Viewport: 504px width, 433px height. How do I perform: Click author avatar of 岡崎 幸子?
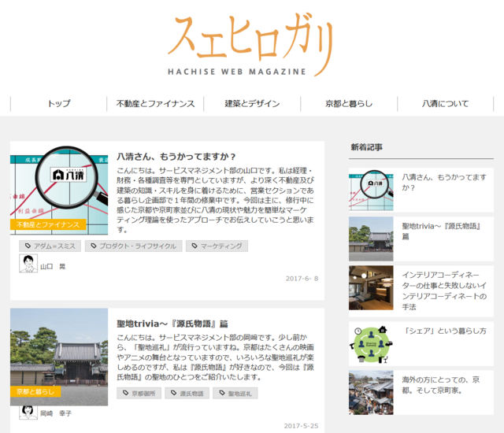[28, 413]
